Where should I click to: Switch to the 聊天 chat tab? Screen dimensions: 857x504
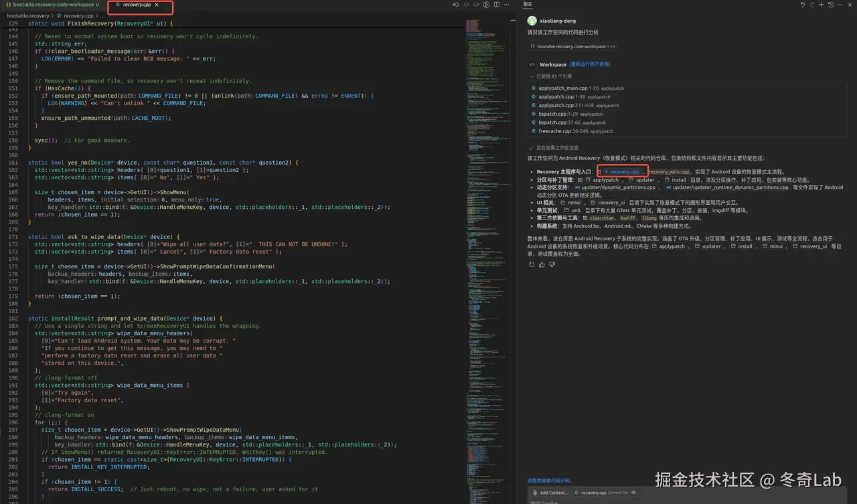coord(526,5)
